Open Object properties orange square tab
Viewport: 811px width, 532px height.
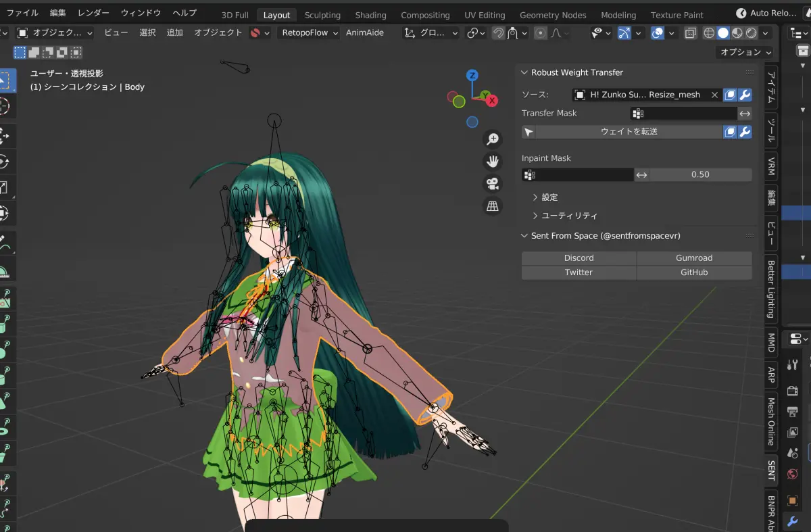793,500
